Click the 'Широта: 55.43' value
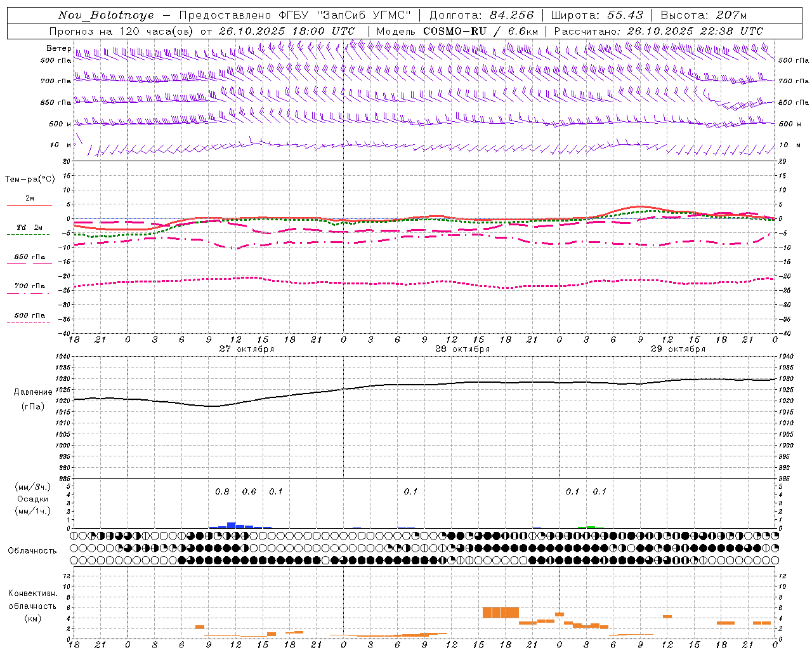The image size is (812, 650). pyautogui.click(x=597, y=15)
